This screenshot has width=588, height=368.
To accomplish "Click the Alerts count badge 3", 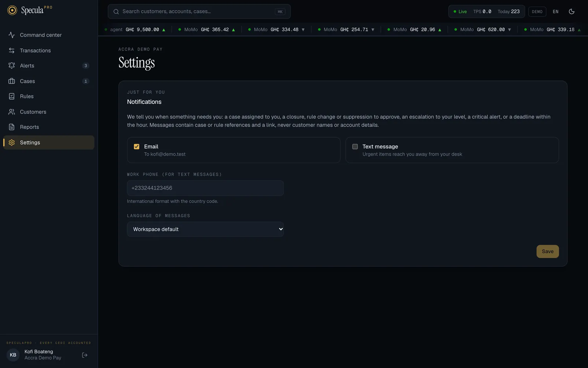I will click(x=86, y=66).
